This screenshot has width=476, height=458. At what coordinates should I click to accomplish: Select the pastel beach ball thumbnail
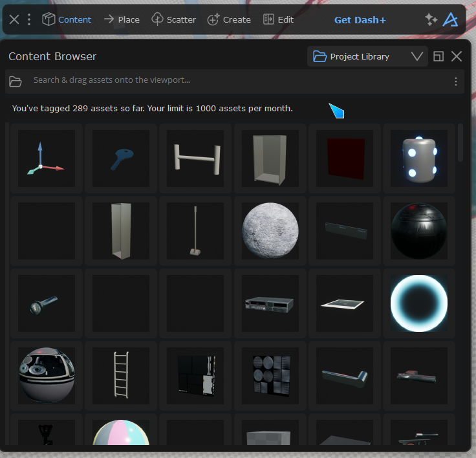coord(121,433)
